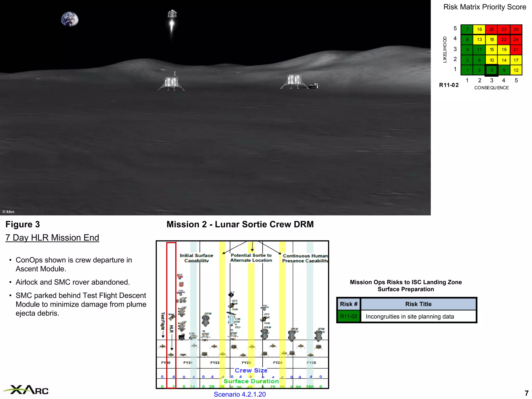Select the vertical HLR label in the red box
The image size is (532, 399).
pyautogui.click(x=171, y=329)
